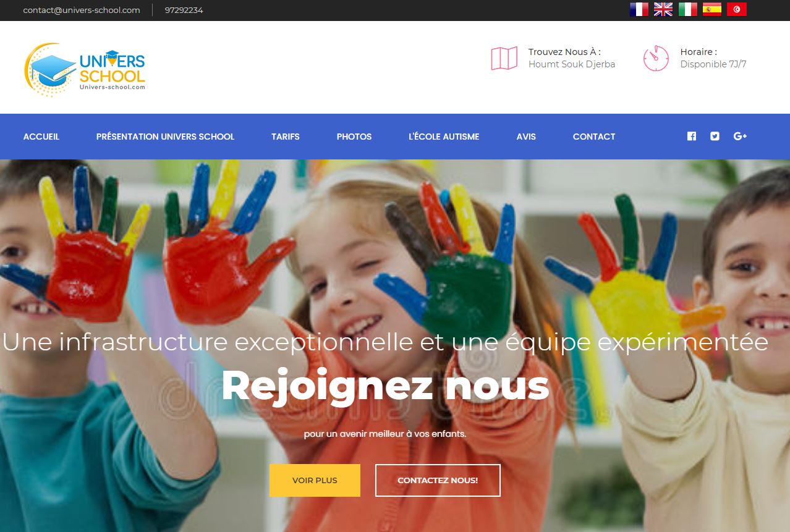Screen dimensions: 790x532
Task: Open the Tarifs page
Action: [x=286, y=137]
